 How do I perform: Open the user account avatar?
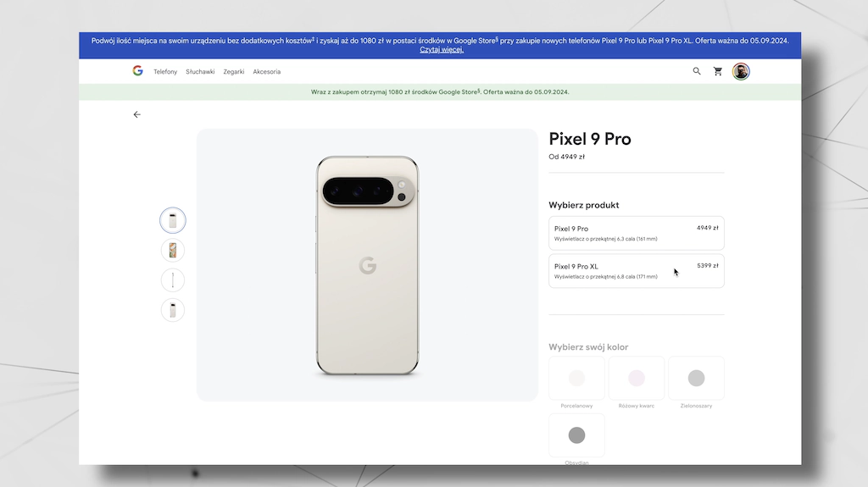pos(741,71)
